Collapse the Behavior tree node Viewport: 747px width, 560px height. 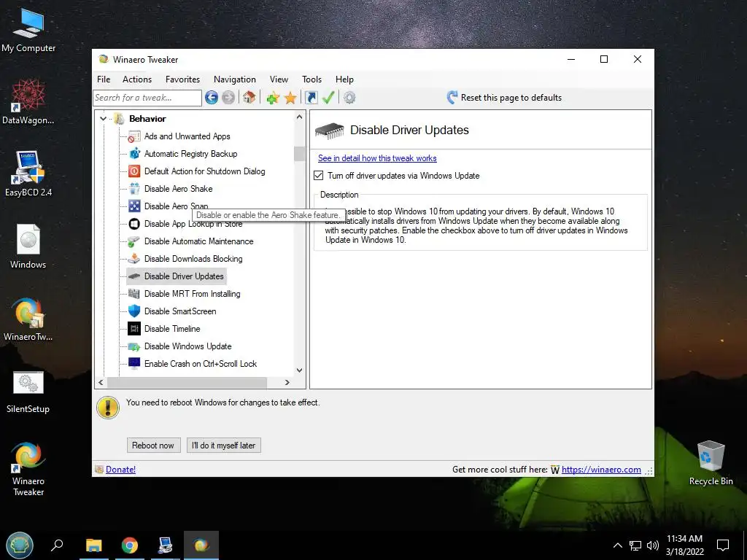(x=103, y=119)
